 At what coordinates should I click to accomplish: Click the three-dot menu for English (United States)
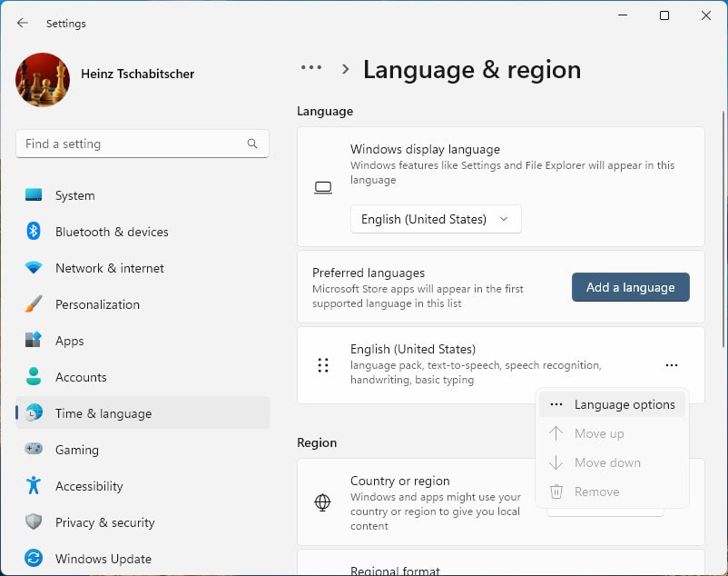[x=672, y=365]
